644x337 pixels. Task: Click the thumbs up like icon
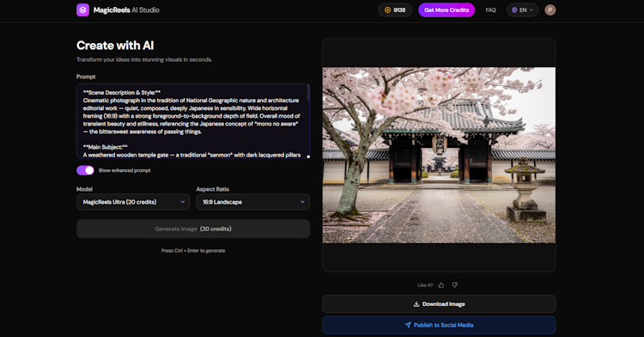click(441, 285)
